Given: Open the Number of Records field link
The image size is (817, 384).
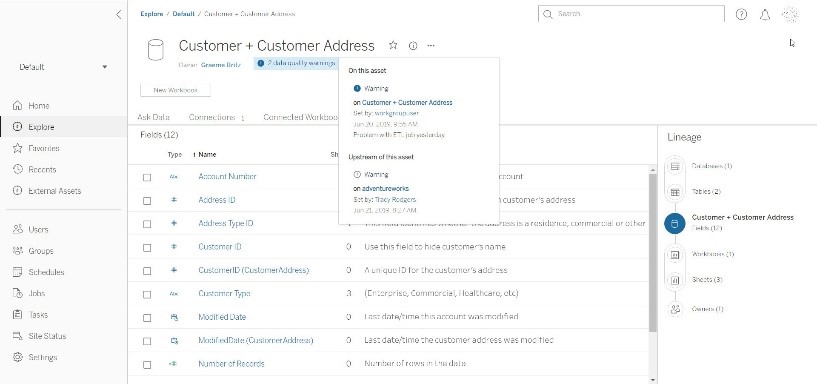Looking at the screenshot, I should click(231, 364).
